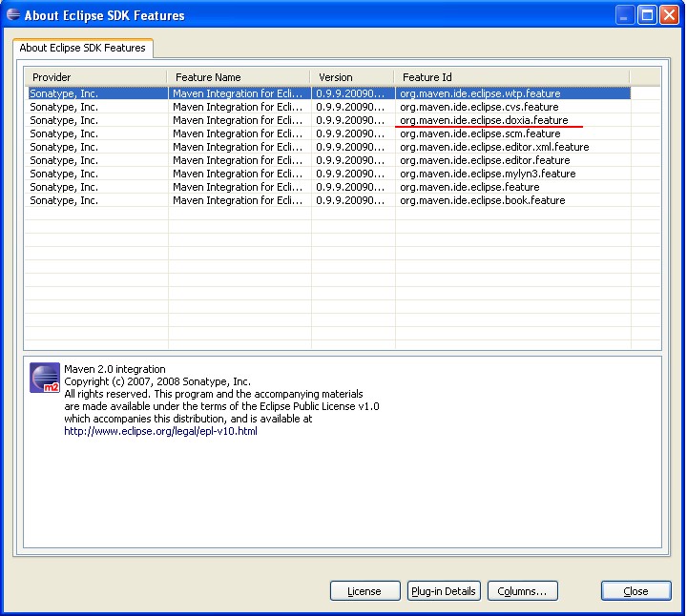This screenshot has width=687, height=616.
Task: Click the Version column header
Action: tap(352, 77)
